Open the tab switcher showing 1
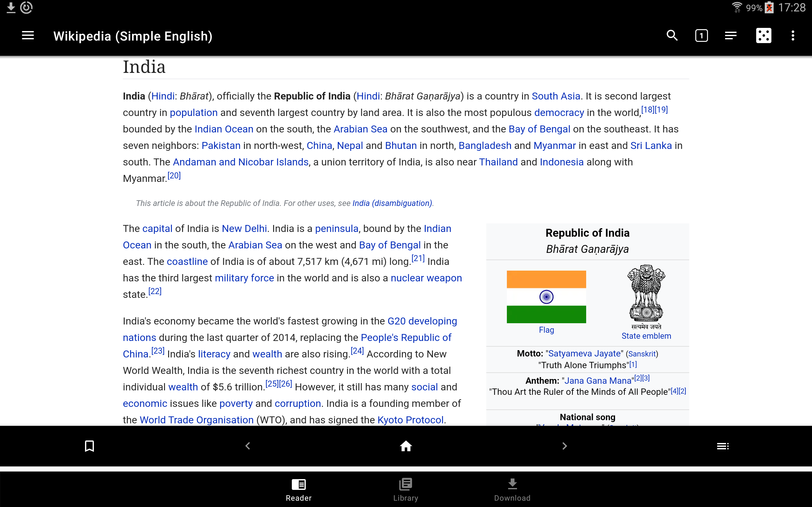Screen dimensions: 812x507 pyautogui.click(x=701, y=35)
